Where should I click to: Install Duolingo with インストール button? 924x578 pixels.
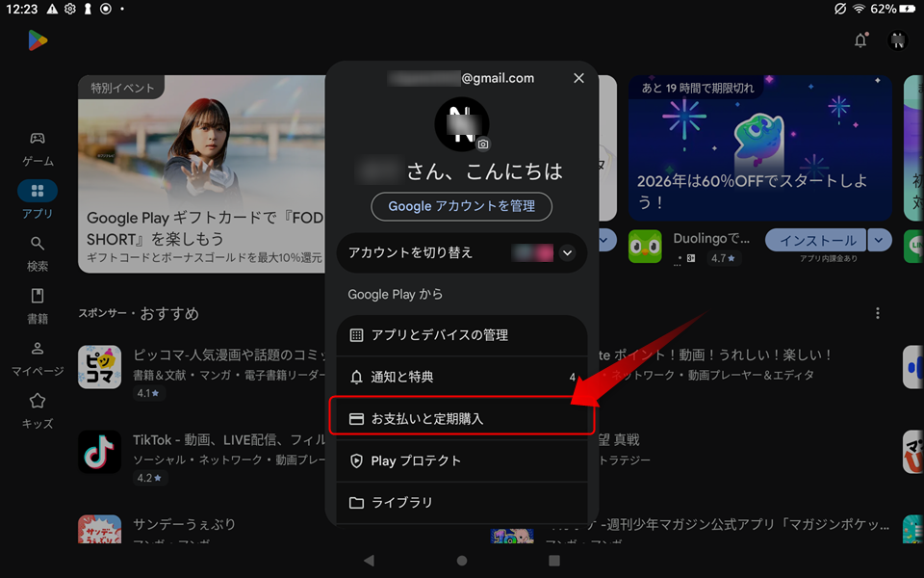[x=816, y=240]
